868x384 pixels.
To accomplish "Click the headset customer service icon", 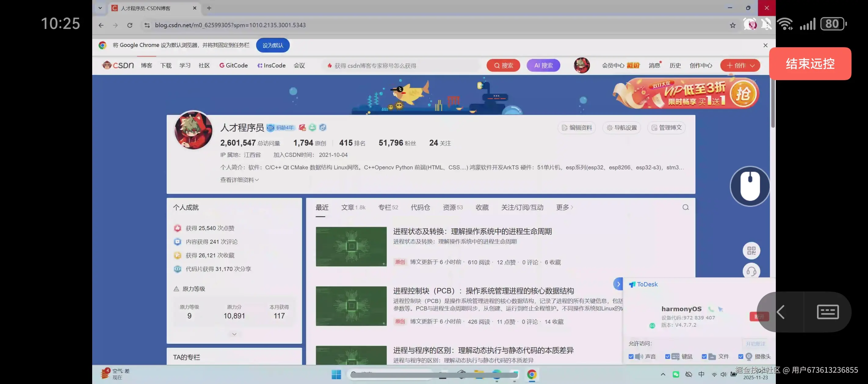I will tap(751, 271).
